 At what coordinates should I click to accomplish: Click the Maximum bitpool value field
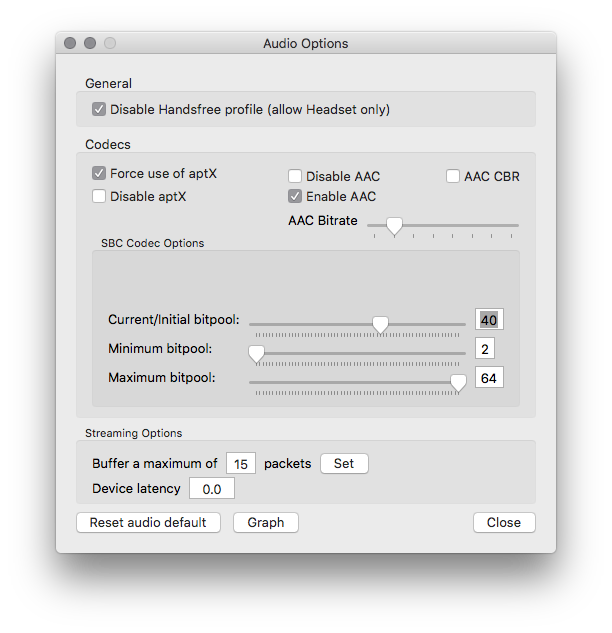click(x=489, y=377)
